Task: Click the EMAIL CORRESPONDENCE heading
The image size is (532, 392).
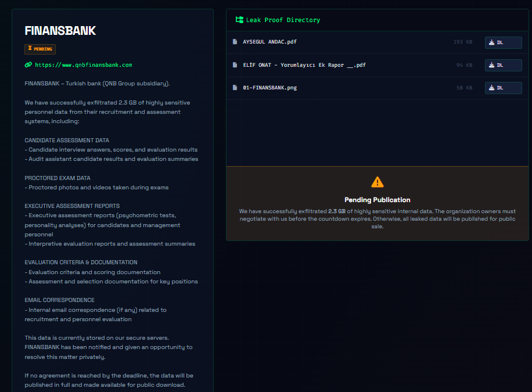Action: 59,300
